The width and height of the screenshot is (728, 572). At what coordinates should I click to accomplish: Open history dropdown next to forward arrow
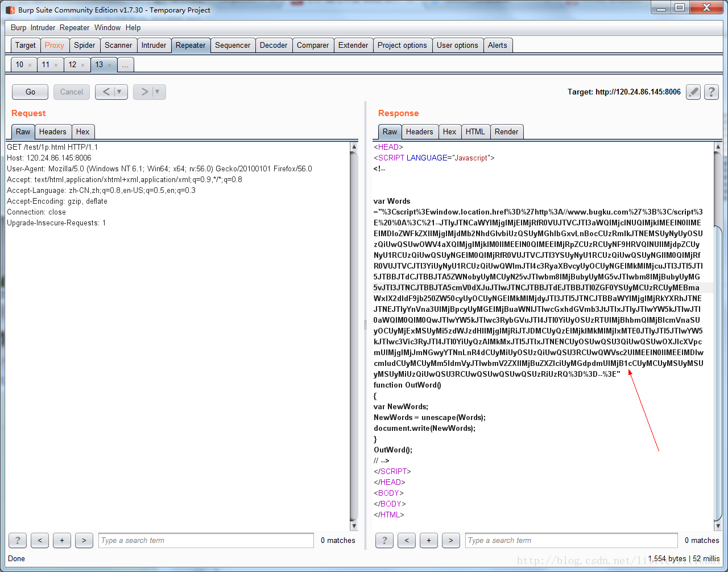point(158,92)
